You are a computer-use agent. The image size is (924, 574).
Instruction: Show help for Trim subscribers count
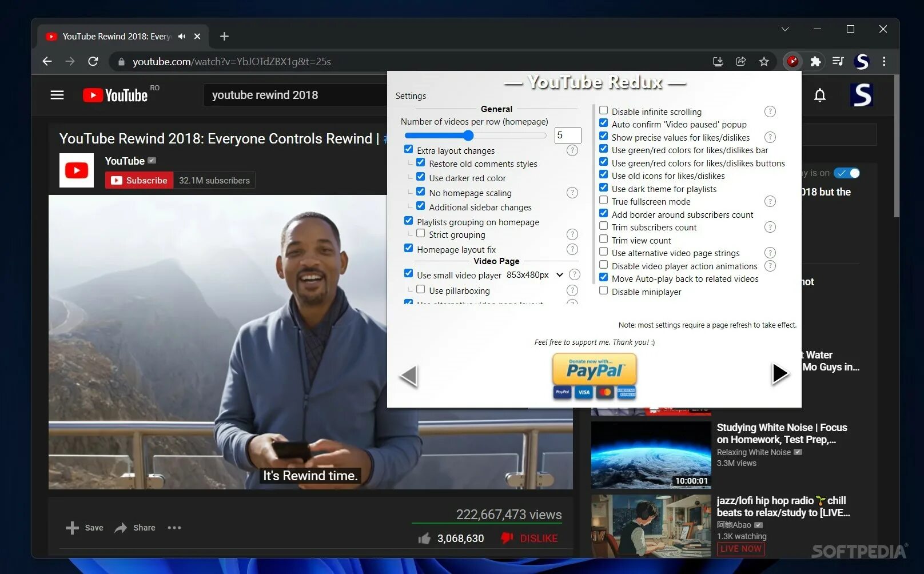coord(770,227)
